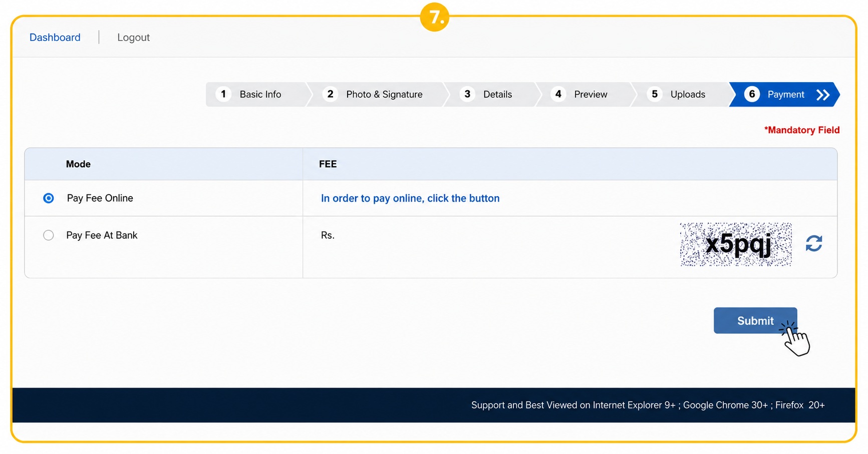The image size is (868, 454).
Task: Open the Details step
Action: point(497,94)
